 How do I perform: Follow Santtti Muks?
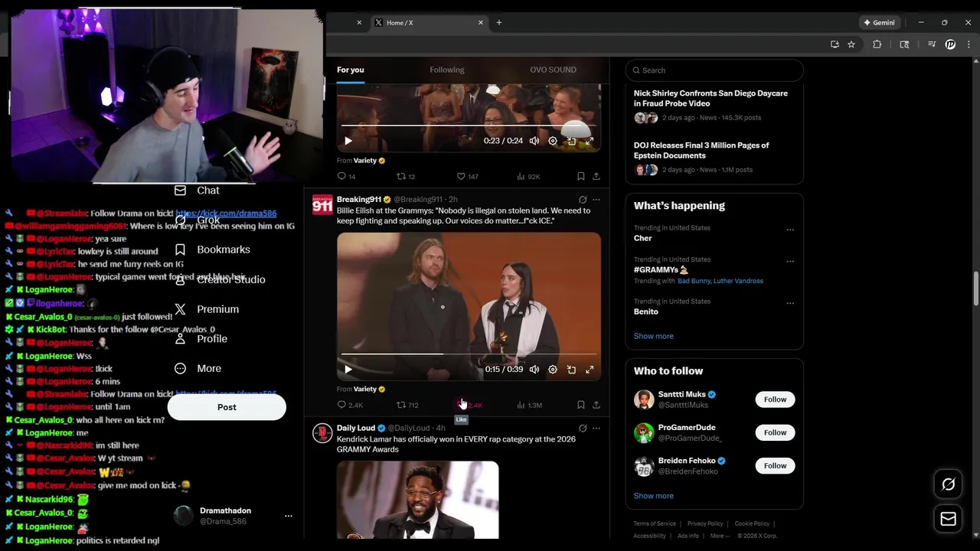775,399
